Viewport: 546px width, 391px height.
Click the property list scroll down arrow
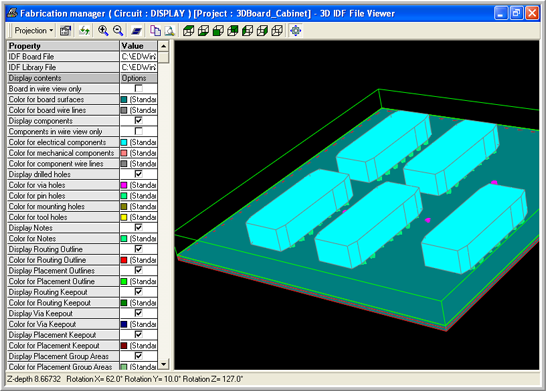click(x=163, y=364)
